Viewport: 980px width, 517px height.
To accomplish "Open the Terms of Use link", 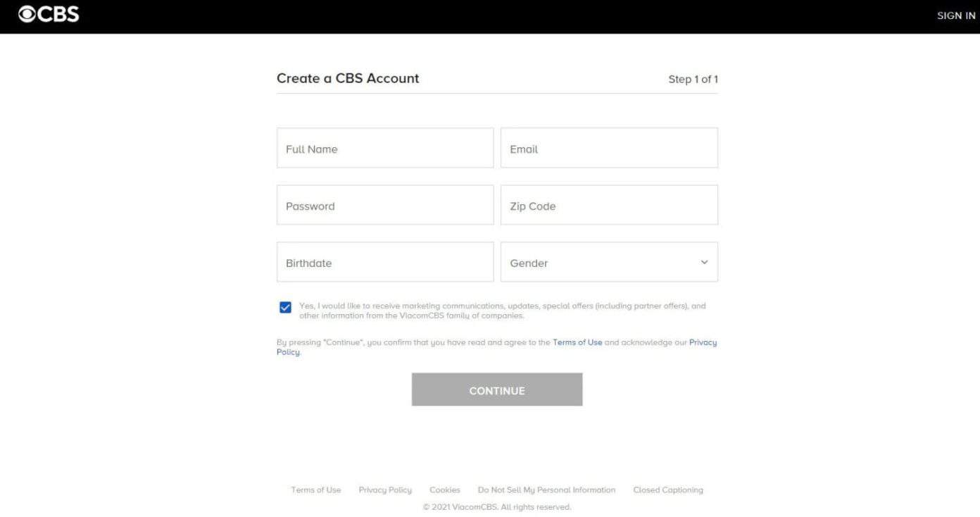I will [577, 342].
